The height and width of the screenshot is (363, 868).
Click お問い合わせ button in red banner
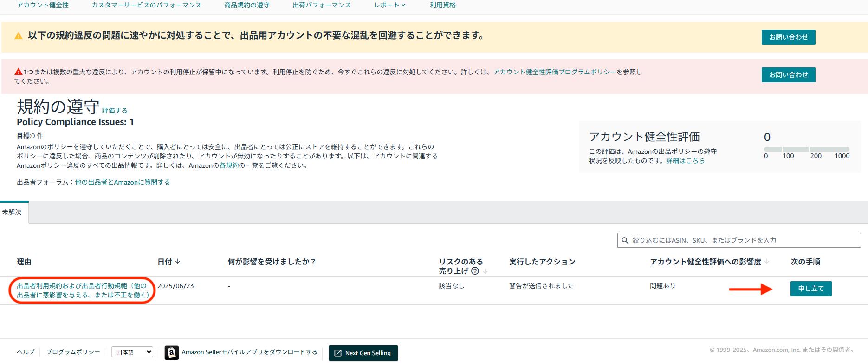(788, 75)
